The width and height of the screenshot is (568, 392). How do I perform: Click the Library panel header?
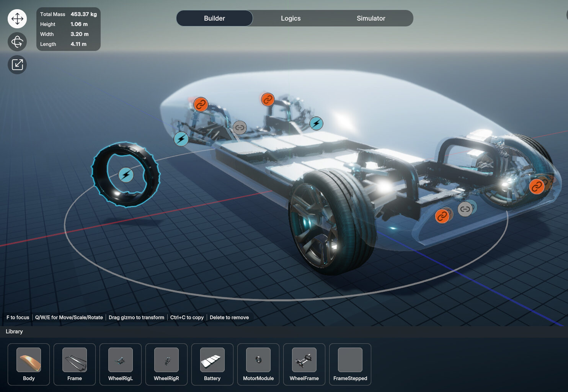point(14,332)
